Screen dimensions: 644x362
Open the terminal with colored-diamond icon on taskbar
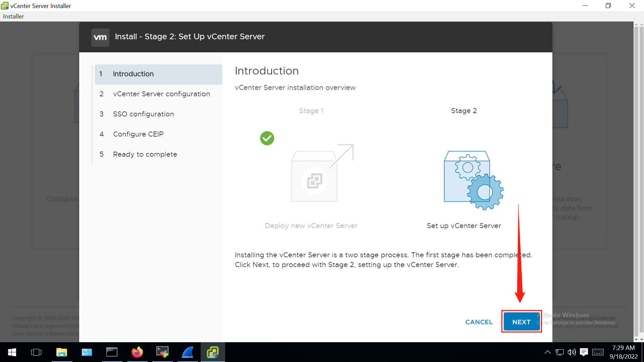(x=162, y=352)
